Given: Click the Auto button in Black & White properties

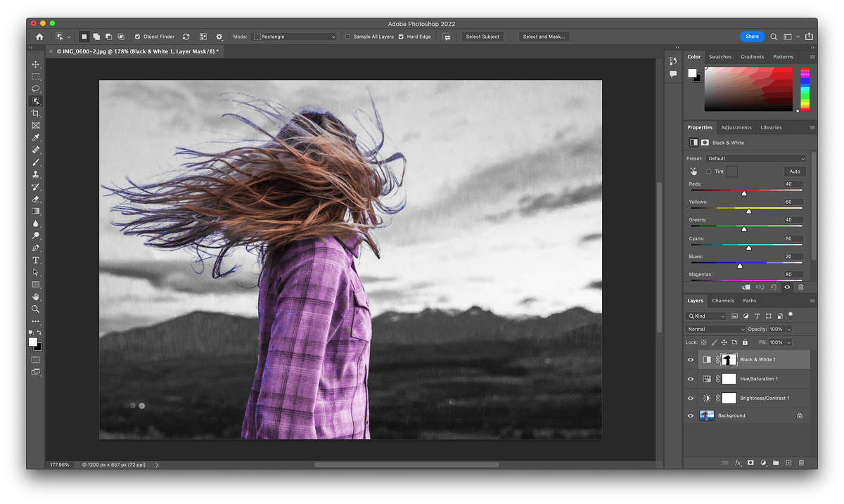Looking at the screenshot, I should [x=794, y=171].
